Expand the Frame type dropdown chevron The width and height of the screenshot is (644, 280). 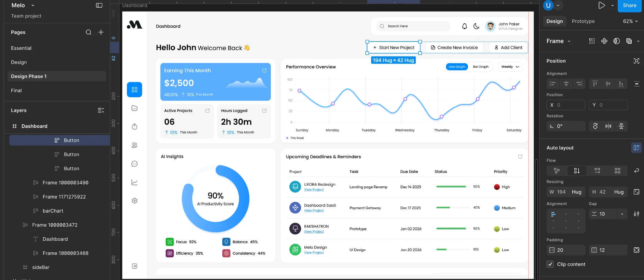coord(569,41)
